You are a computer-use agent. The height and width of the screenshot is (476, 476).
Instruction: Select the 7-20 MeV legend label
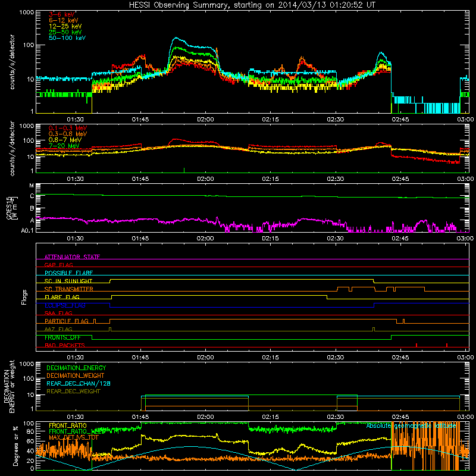point(64,146)
